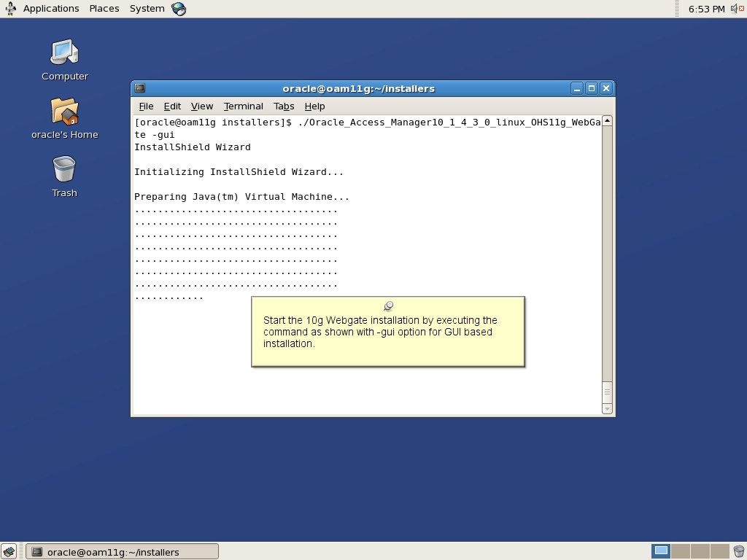Open the Applications menu penguin icon

tap(10, 8)
